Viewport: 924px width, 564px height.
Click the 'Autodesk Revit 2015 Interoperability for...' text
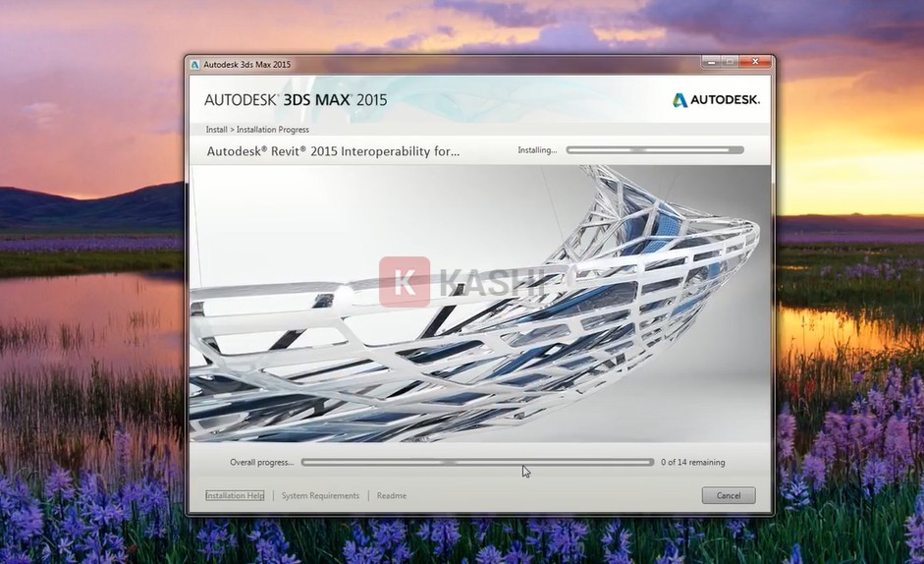coord(333,151)
